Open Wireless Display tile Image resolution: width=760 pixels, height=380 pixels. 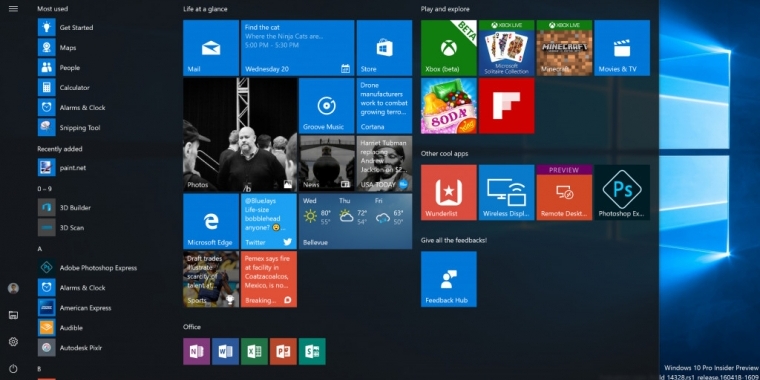(x=507, y=192)
